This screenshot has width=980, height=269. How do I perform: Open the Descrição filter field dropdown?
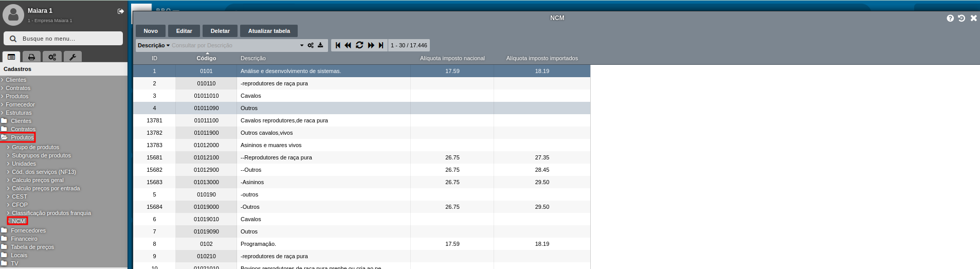tap(153, 45)
